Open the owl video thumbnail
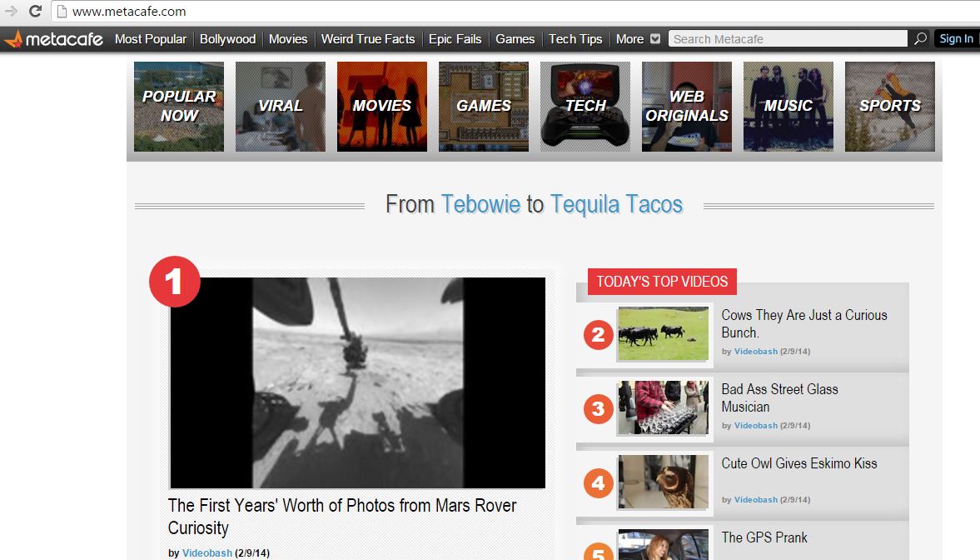The width and height of the screenshot is (980, 560). pos(663,482)
